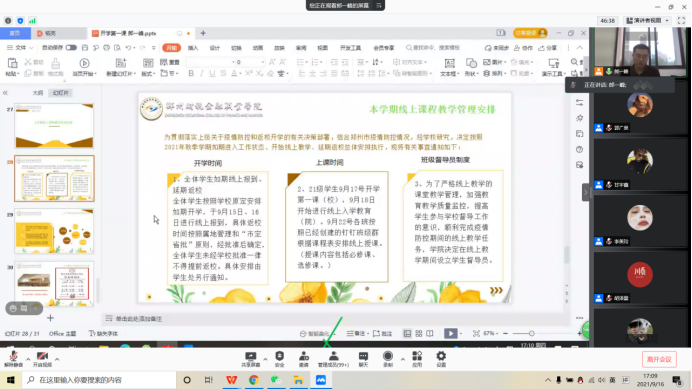Turn on video with camera icon
The height and width of the screenshot is (389, 692).
tap(42, 359)
